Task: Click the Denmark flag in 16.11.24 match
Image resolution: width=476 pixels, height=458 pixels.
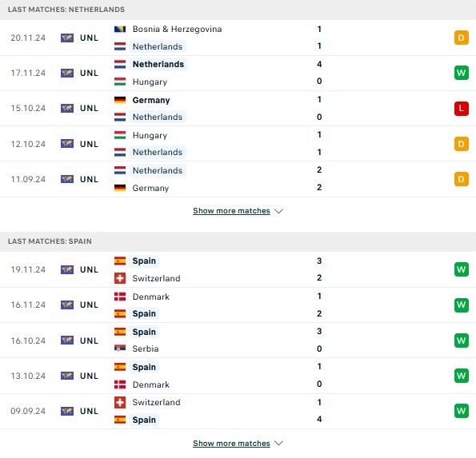Action: [x=120, y=297]
